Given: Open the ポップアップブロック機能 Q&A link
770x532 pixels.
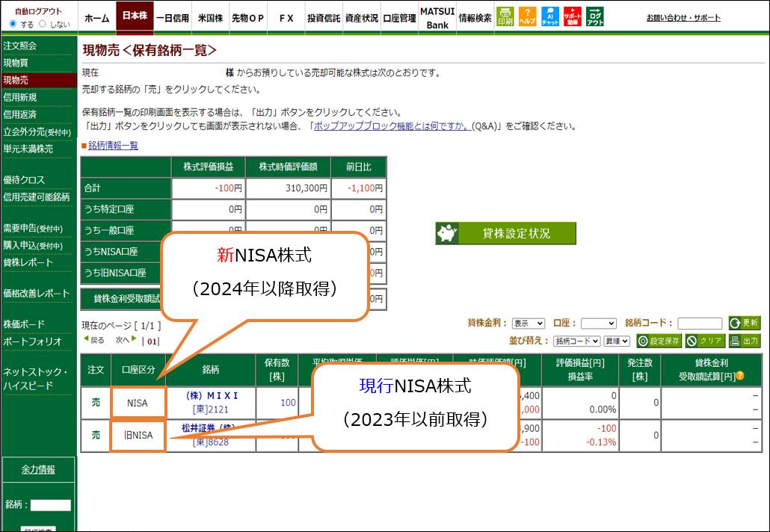Looking at the screenshot, I should (x=392, y=126).
